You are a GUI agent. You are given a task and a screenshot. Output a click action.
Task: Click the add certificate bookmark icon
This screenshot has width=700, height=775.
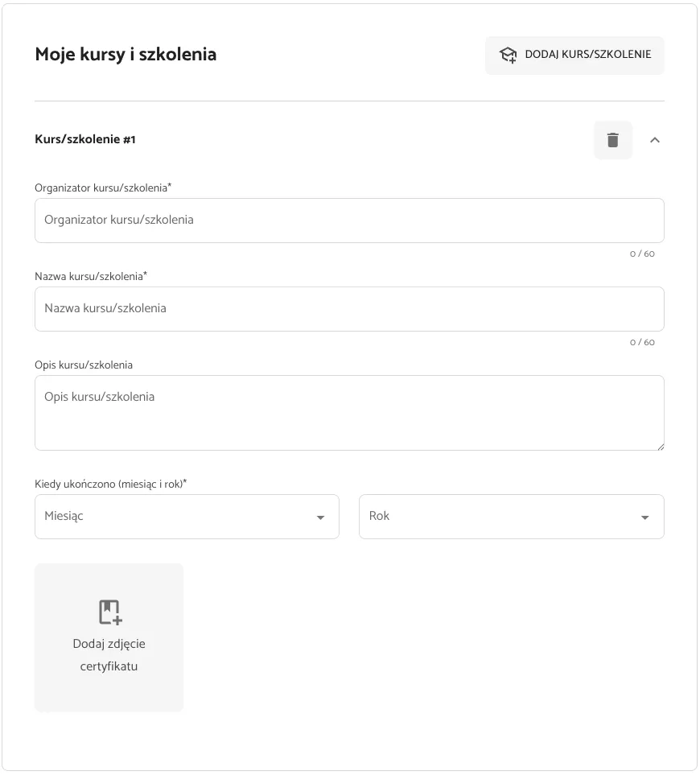pos(110,612)
